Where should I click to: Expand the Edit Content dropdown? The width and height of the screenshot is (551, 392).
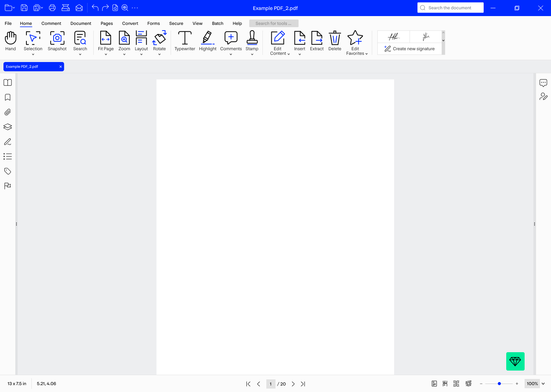pyautogui.click(x=289, y=54)
